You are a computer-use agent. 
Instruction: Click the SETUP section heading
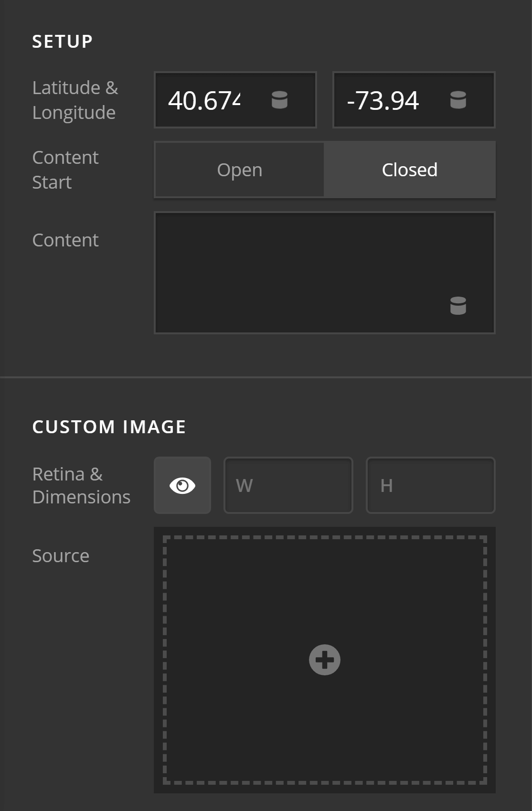pos(63,42)
